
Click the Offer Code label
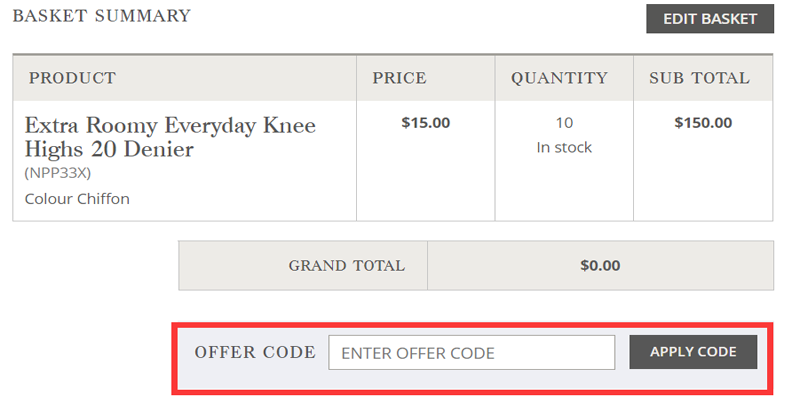point(255,352)
